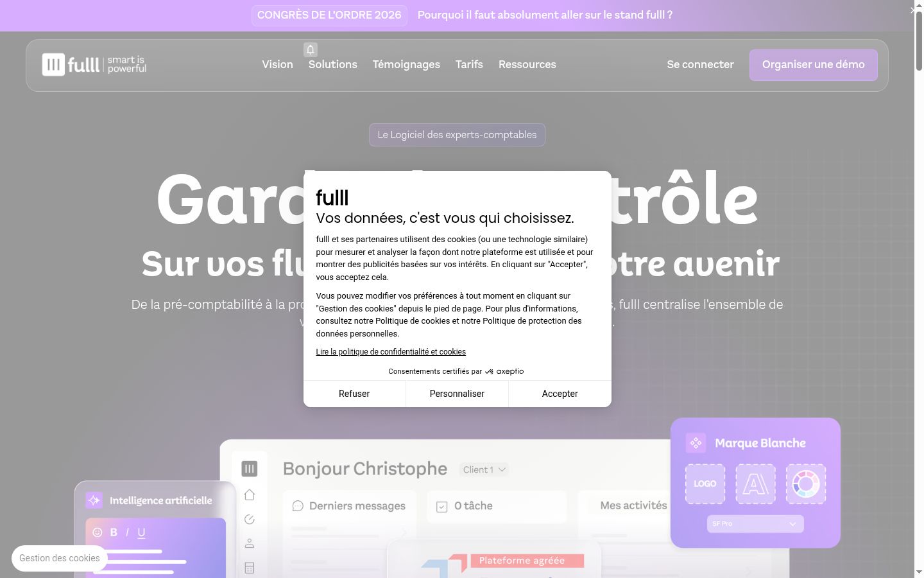This screenshot has height=578, width=924.
Task: Click the sparkle icon beside Intelligence artificielle
Action: point(94,500)
